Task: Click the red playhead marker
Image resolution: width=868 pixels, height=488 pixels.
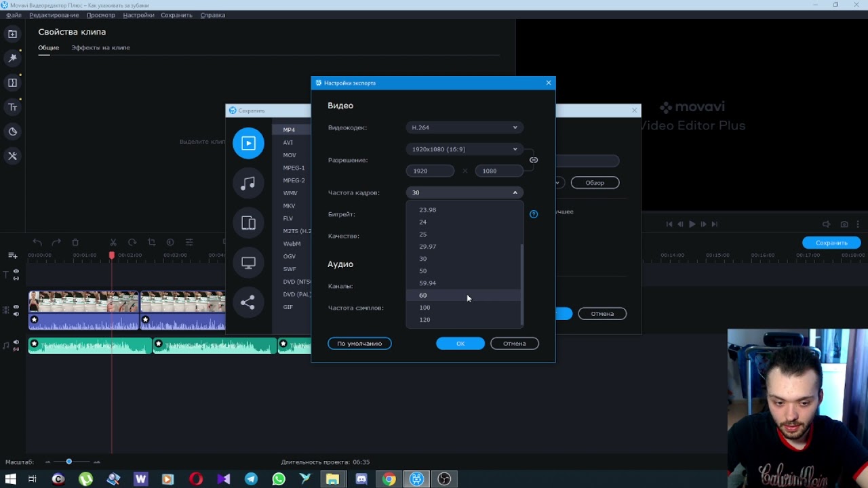Action: (112, 255)
